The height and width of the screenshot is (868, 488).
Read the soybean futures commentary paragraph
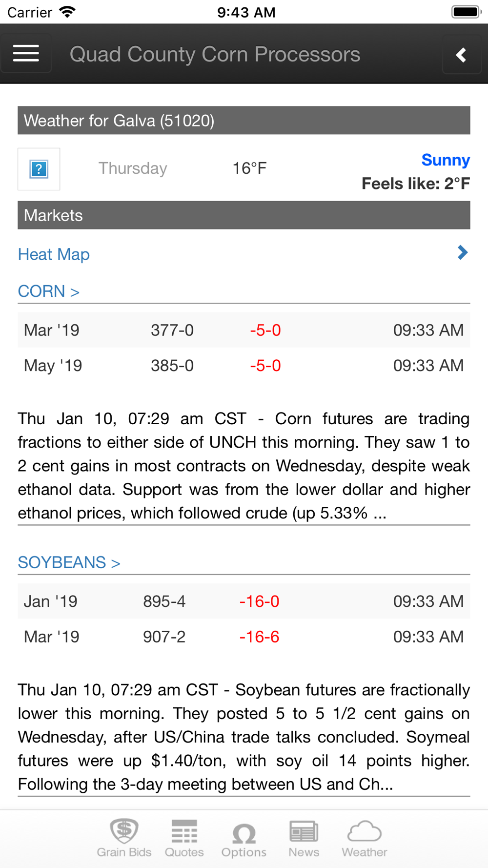tap(244, 737)
